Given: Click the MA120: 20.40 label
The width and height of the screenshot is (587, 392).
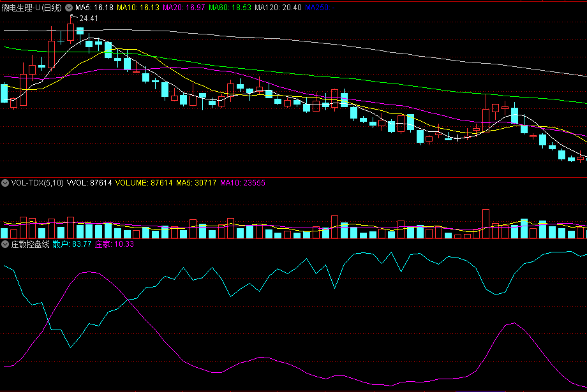Looking at the screenshot, I should 278,8.
